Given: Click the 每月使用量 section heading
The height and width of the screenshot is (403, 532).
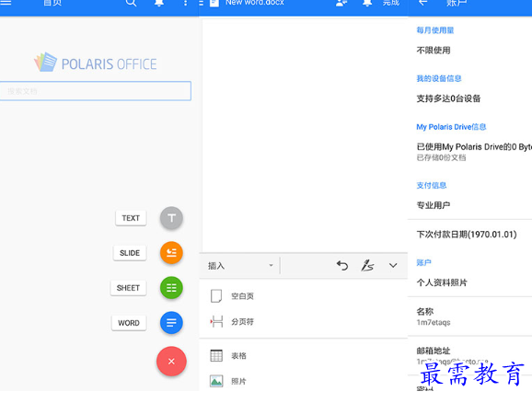Looking at the screenshot, I should 435,30.
